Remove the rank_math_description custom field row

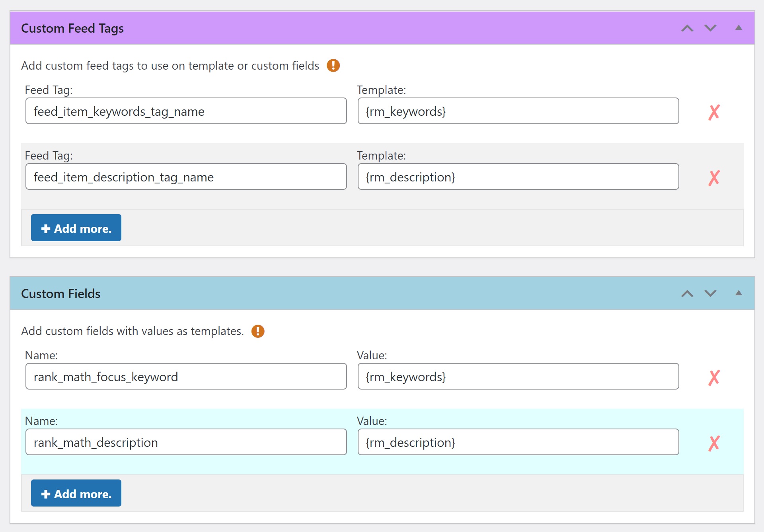tap(714, 443)
